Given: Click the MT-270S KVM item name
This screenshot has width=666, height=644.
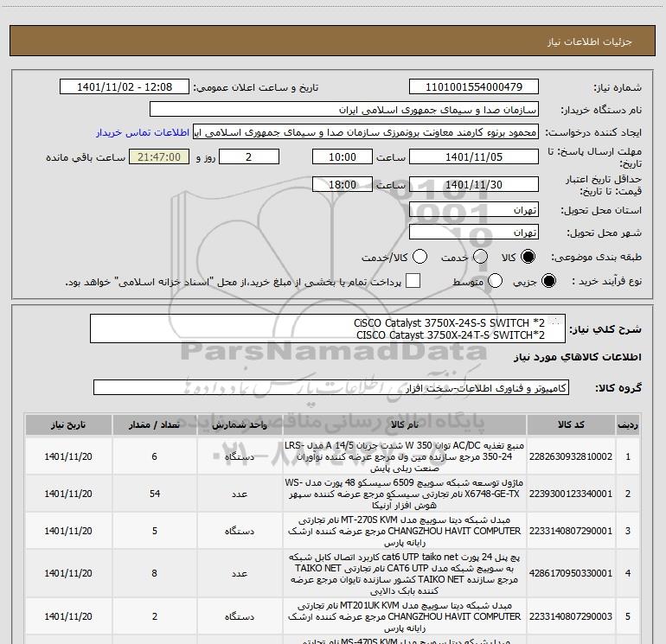Looking at the screenshot, I should pyautogui.click(x=405, y=531).
